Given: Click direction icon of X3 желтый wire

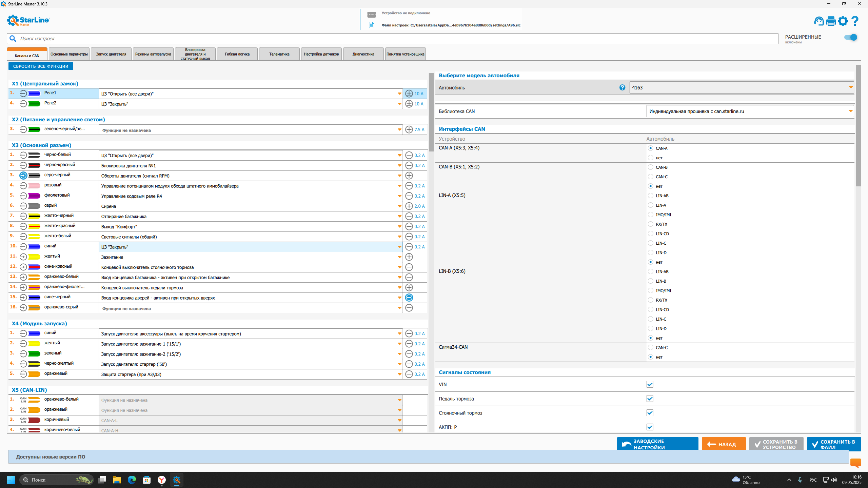Looking at the screenshot, I should tap(23, 257).
